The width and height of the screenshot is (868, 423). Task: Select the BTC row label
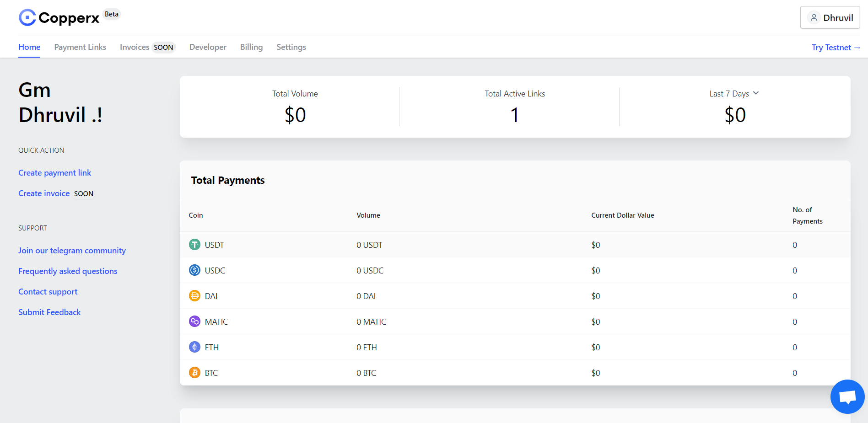(211, 373)
